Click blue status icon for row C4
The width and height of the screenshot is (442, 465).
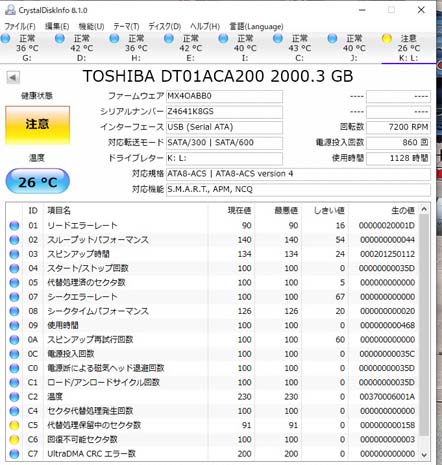[x=14, y=411]
